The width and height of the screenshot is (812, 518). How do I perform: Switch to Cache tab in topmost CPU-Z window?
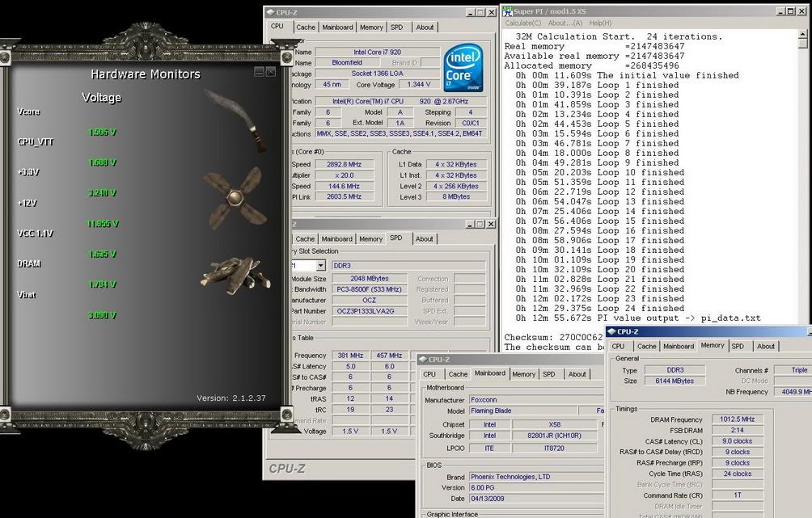[304, 27]
